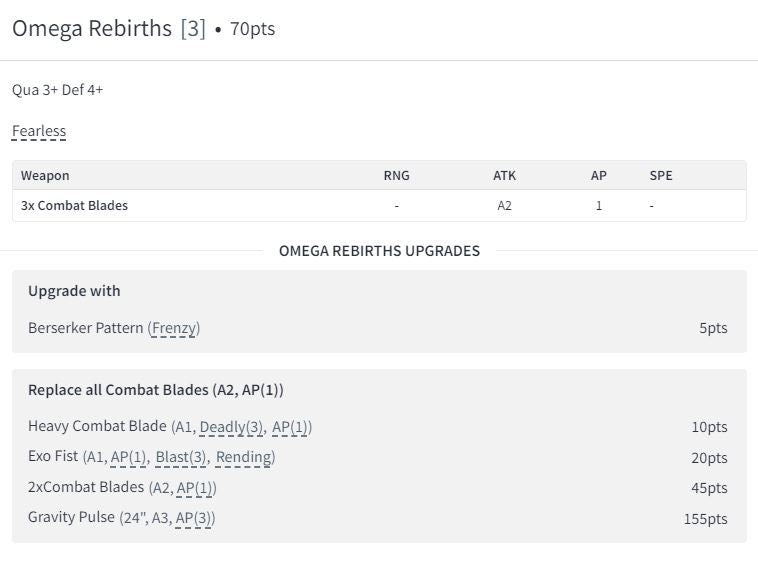Click the Rending rule link
Image resolution: width=758 pixels, height=587 pixels.
244,457
